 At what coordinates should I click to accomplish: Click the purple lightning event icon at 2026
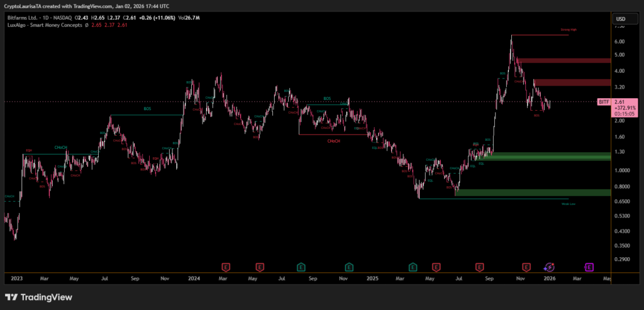click(549, 267)
